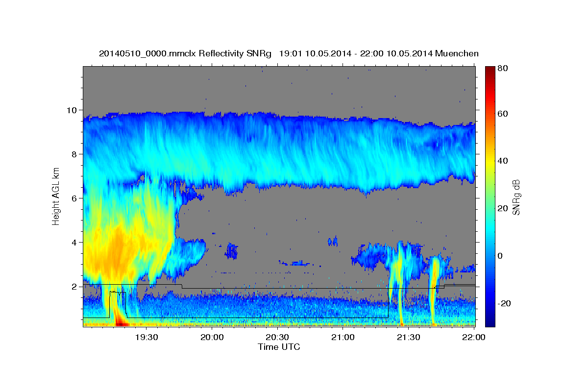The height and width of the screenshot is (392, 588).
Task: Click the colorbar value 60
Action: click(x=503, y=114)
